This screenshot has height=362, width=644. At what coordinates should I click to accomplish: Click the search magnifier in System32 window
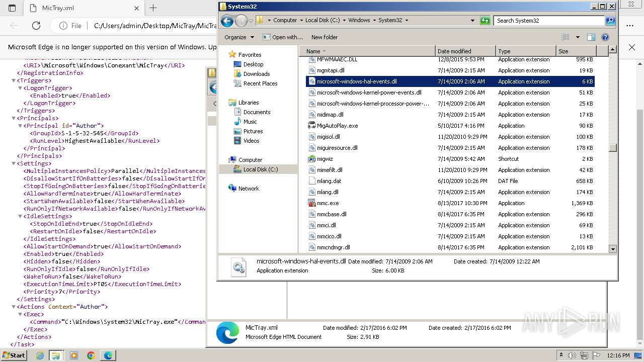click(610, 21)
